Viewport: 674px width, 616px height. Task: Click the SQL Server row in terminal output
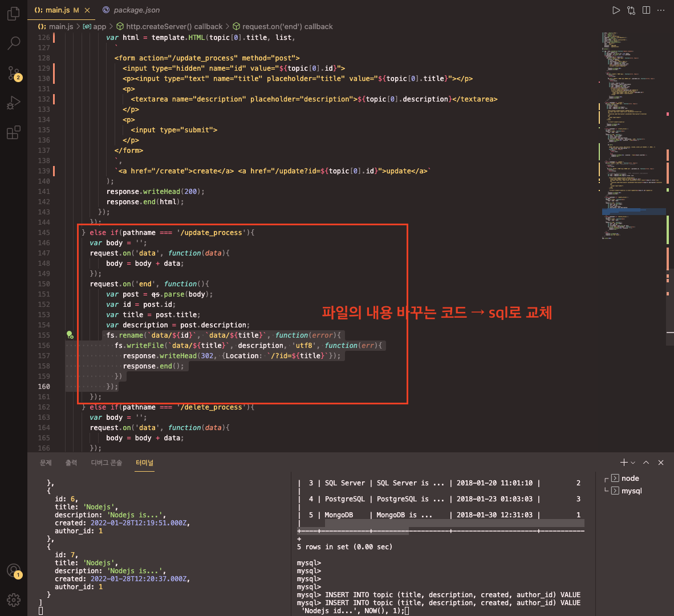pyautogui.click(x=439, y=483)
